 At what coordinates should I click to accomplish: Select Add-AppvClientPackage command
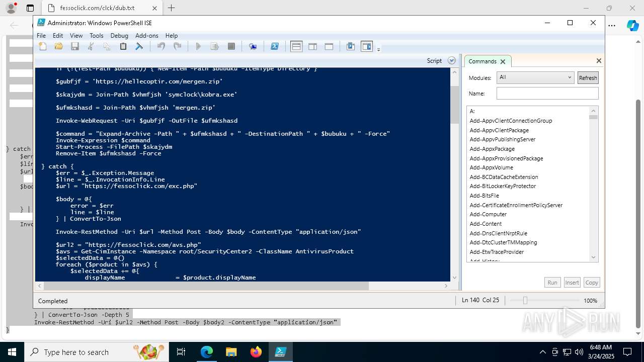pyautogui.click(x=499, y=130)
